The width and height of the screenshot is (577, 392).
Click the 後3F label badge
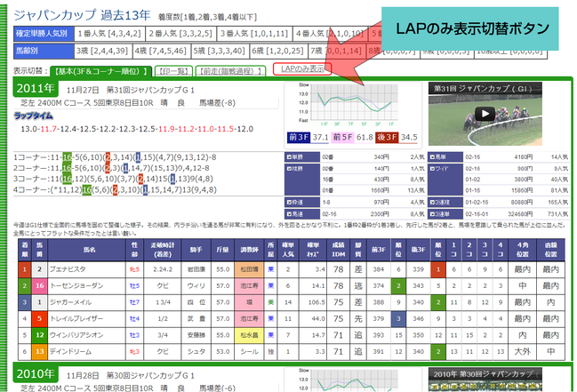[387, 137]
